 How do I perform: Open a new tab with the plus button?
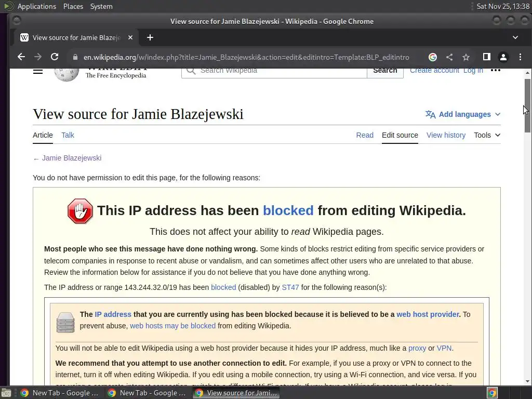tap(150, 37)
